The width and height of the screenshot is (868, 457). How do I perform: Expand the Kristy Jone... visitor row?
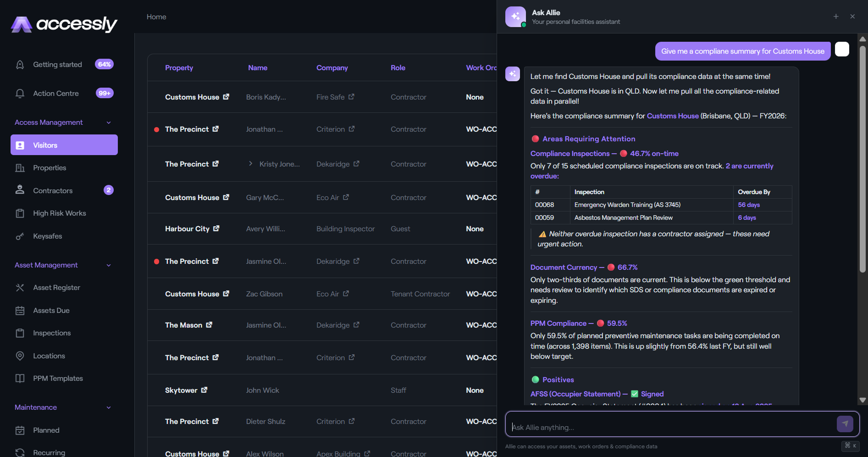click(x=250, y=164)
